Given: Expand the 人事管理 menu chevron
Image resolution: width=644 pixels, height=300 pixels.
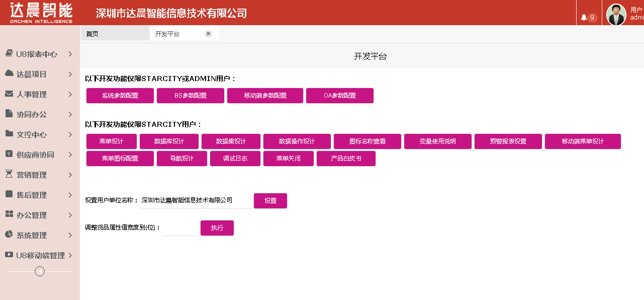Looking at the screenshot, I should pos(70,94).
